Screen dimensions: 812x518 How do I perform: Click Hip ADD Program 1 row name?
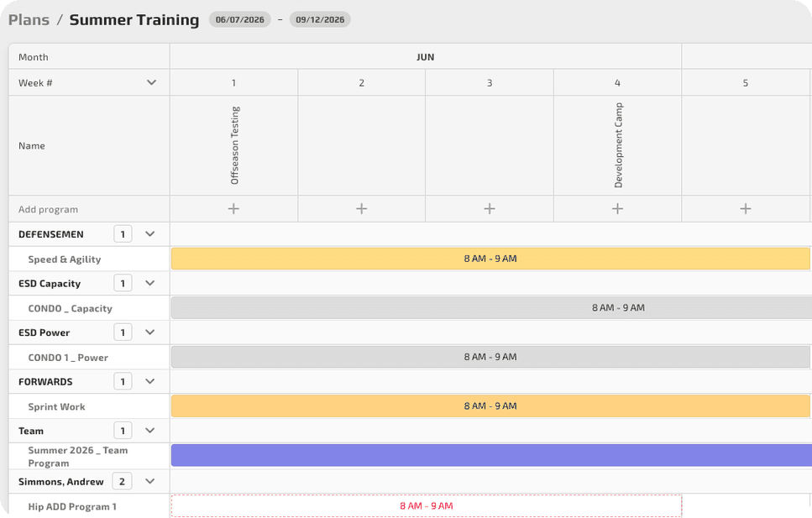tap(72, 506)
